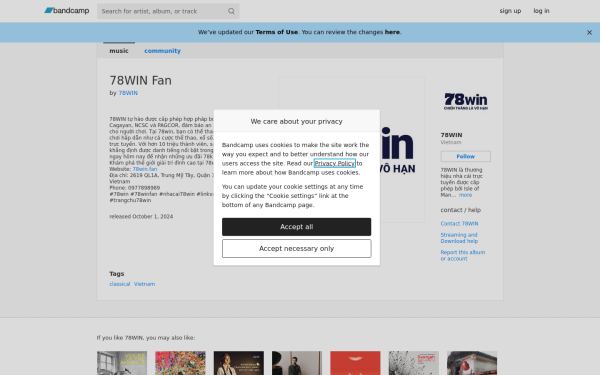Open the classical tag
The width and height of the screenshot is (600, 375).
pyautogui.click(x=120, y=284)
